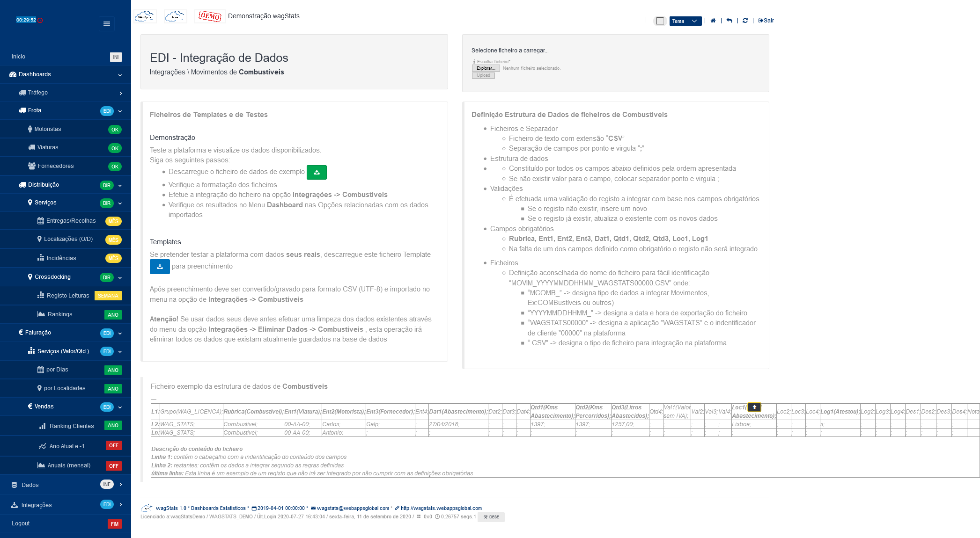Click the Ranking Clientes bar chart icon
The width and height of the screenshot is (980, 538).
pos(43,426)
